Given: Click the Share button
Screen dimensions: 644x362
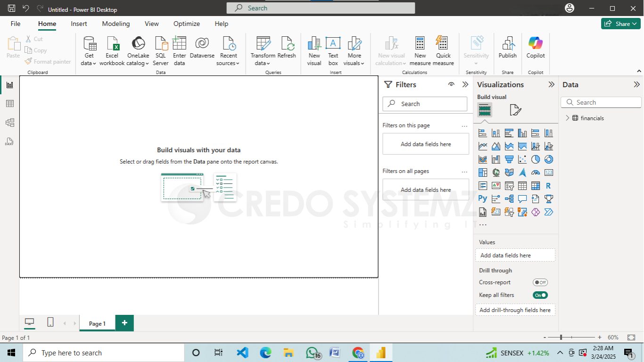Looking at the screenshot, I should point(621,24).
